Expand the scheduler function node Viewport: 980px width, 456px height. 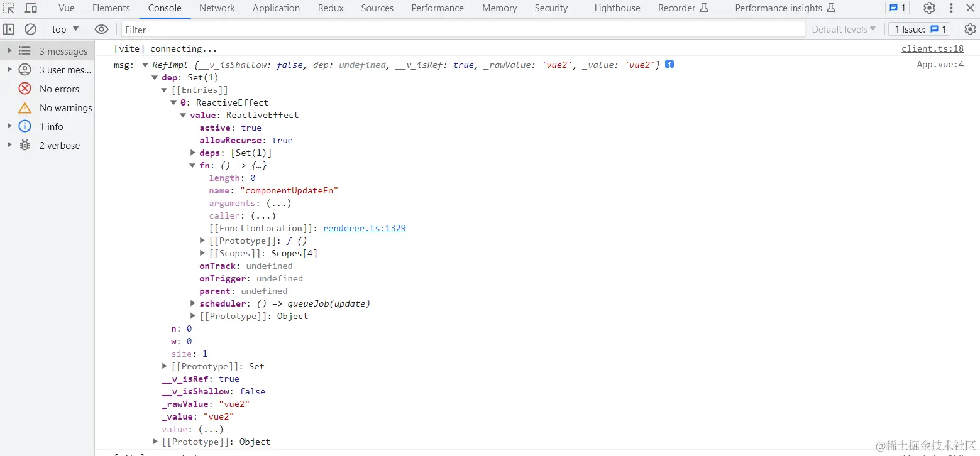(193, 303)
